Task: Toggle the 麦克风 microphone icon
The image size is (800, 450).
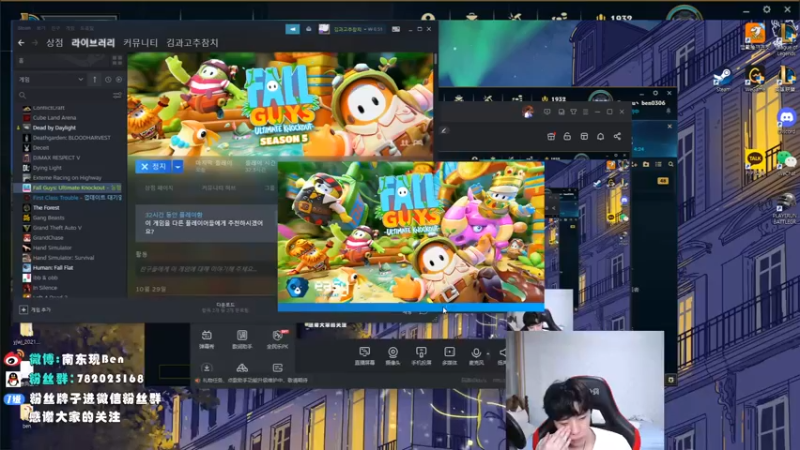Action: (x=476, y=356)
